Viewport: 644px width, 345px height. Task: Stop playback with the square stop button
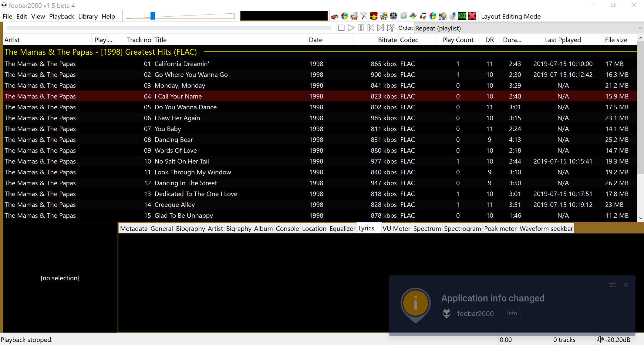341,28
